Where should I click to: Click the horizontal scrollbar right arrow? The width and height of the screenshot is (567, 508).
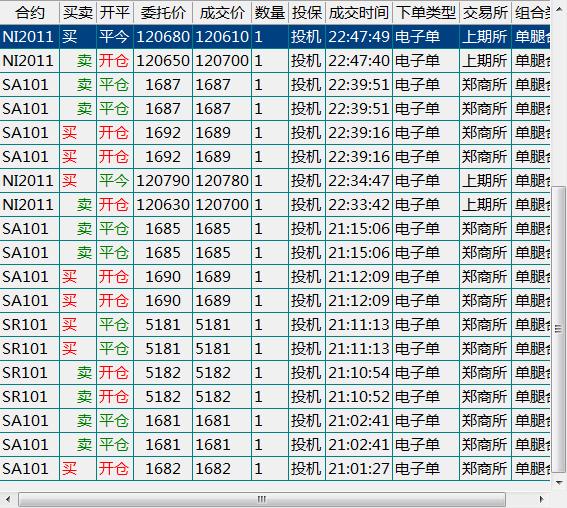[541, 500]
